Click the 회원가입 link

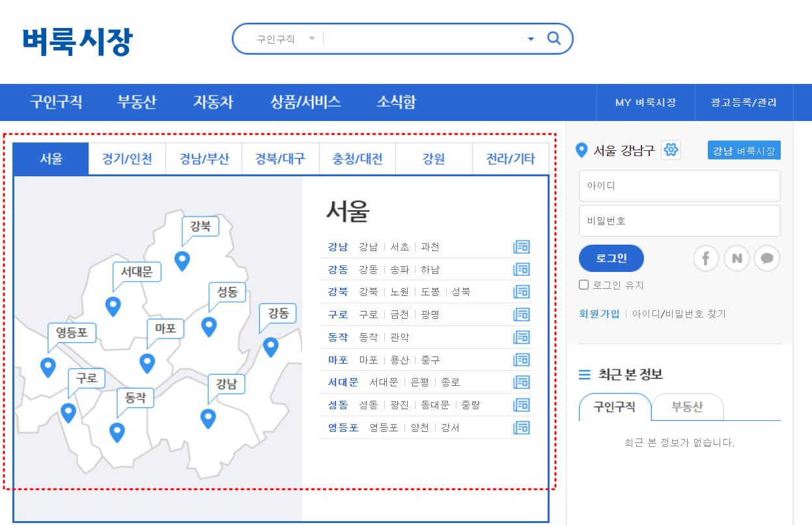(599, 313)
